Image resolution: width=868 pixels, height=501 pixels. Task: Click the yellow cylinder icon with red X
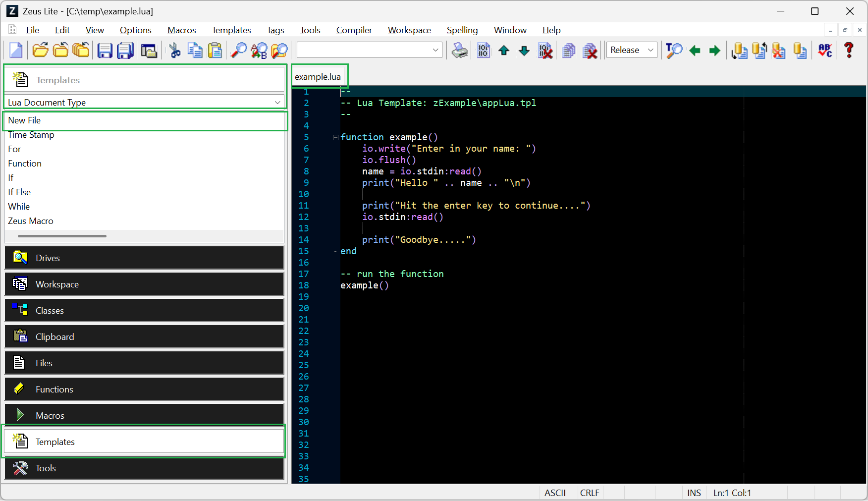click(779, 50)
